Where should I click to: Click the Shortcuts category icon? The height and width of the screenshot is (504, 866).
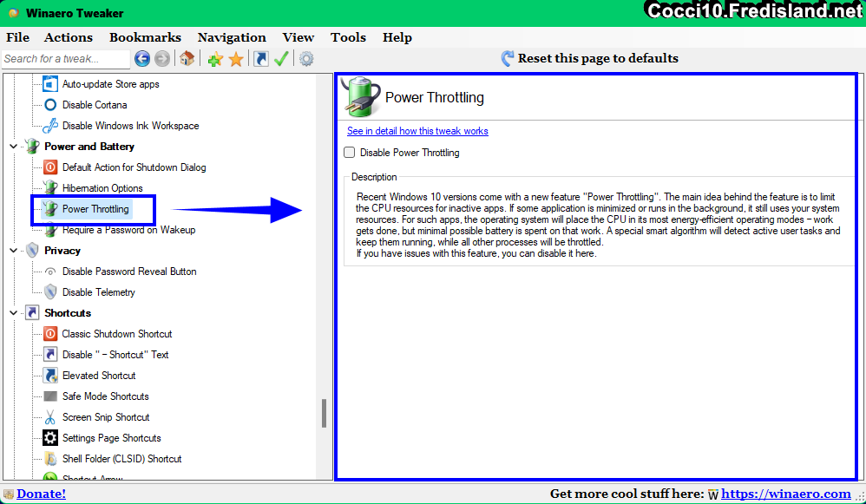coord(33,313)
